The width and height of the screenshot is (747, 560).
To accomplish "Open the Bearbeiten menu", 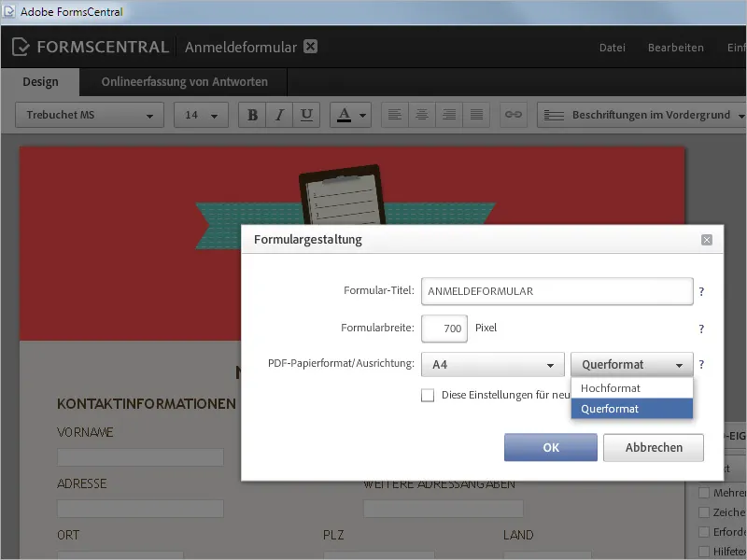I will tap(676, 47).
